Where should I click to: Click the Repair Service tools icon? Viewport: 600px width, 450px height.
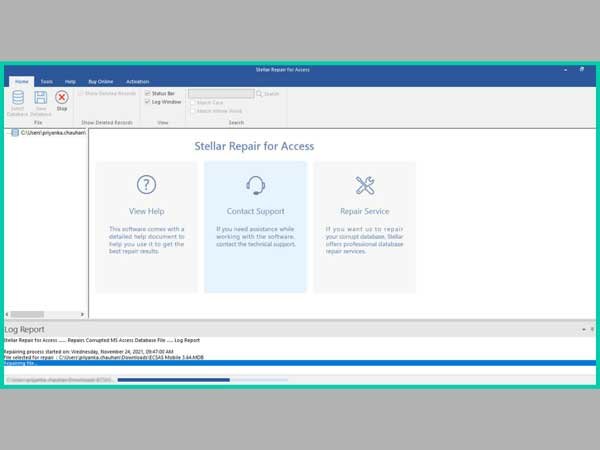(365, 185)
